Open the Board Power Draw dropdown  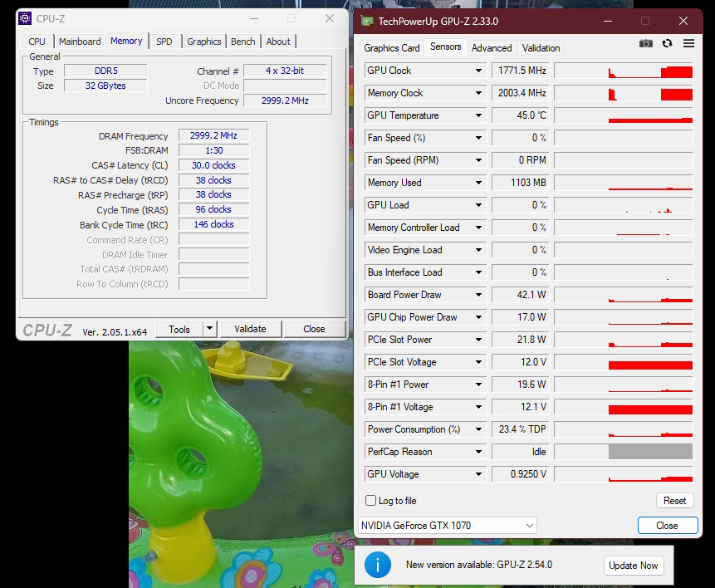478,295
